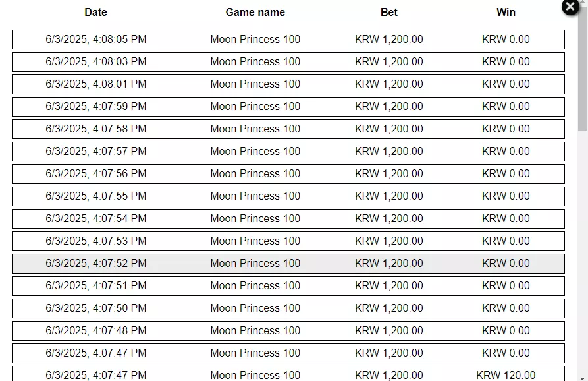Select the 4:08:03 PM history row
The image size is (588, 381).
(288, 62)
